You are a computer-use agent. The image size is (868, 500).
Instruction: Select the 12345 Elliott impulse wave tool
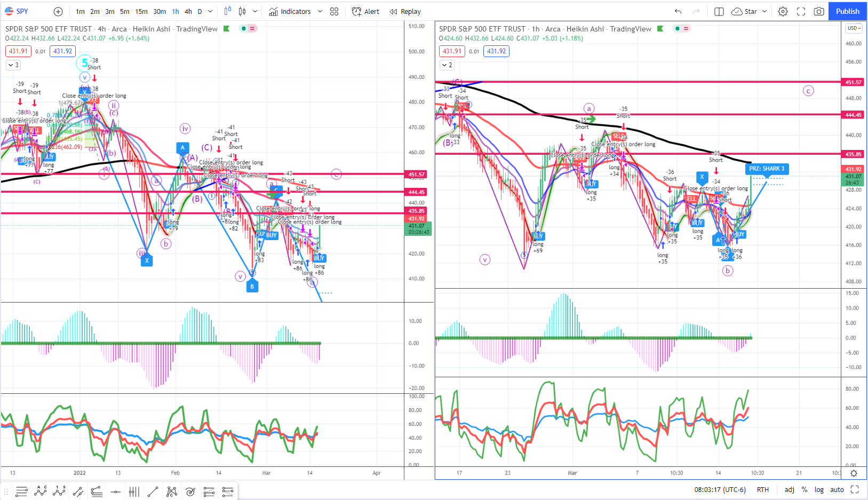[x=59, y=491]
